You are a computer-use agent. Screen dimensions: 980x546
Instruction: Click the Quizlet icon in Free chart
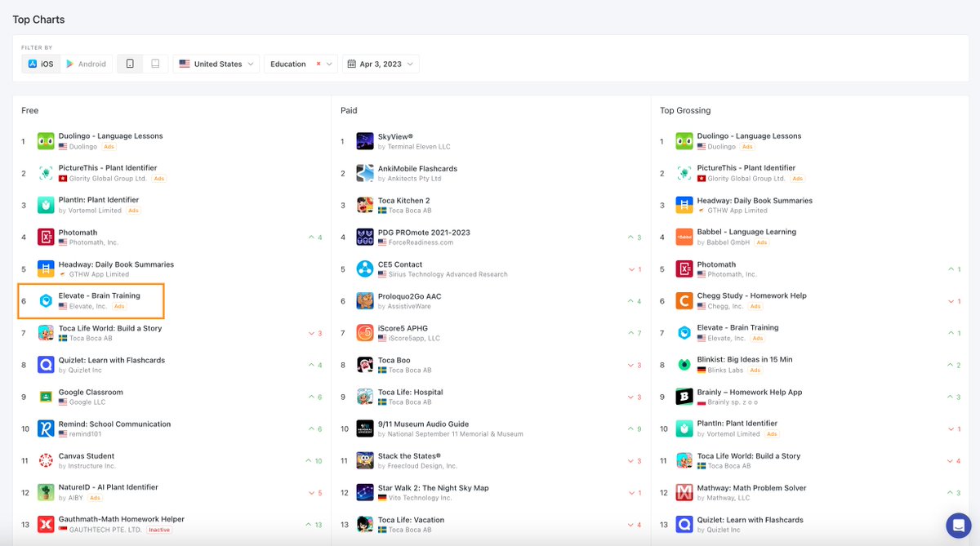point(46,365)
